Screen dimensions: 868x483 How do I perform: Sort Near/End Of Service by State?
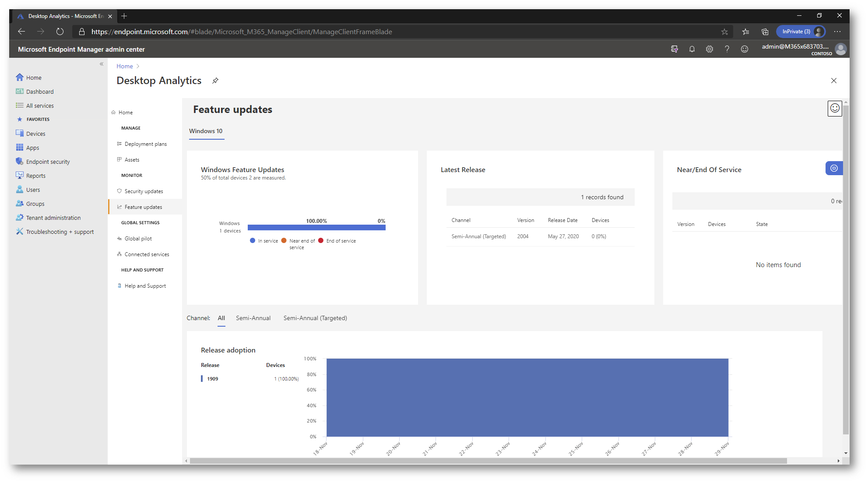coord(762,224)
